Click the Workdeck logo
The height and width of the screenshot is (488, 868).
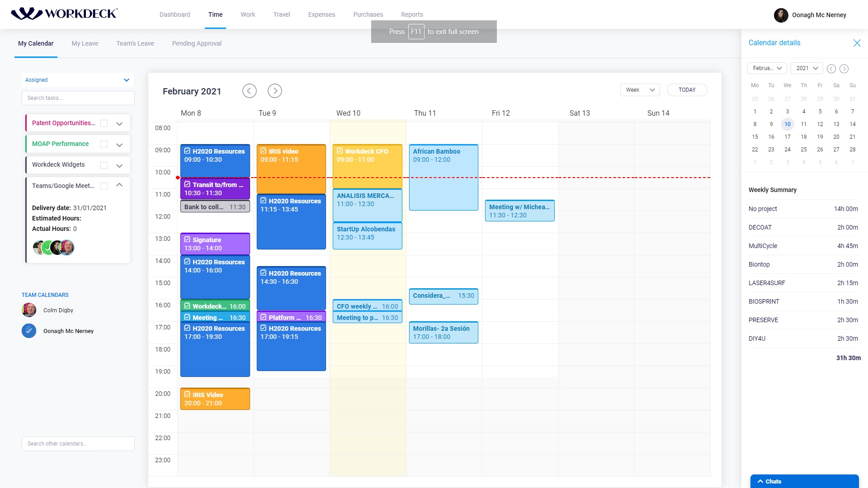64,14
